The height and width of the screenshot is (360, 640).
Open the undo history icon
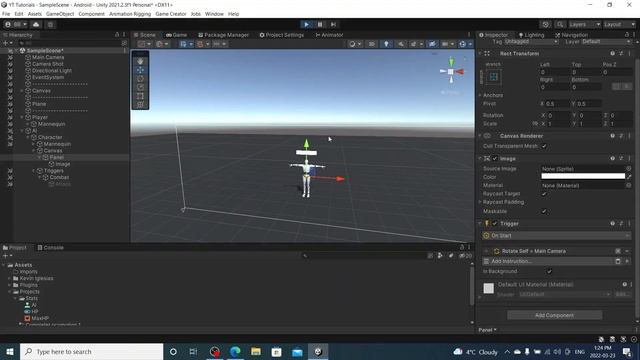tap(545, 24)
